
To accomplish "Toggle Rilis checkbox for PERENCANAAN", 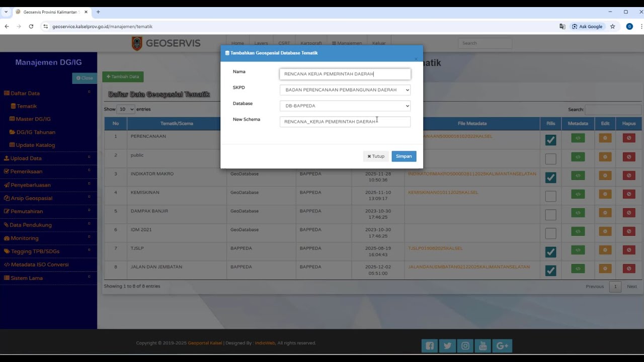I will 550,140.
